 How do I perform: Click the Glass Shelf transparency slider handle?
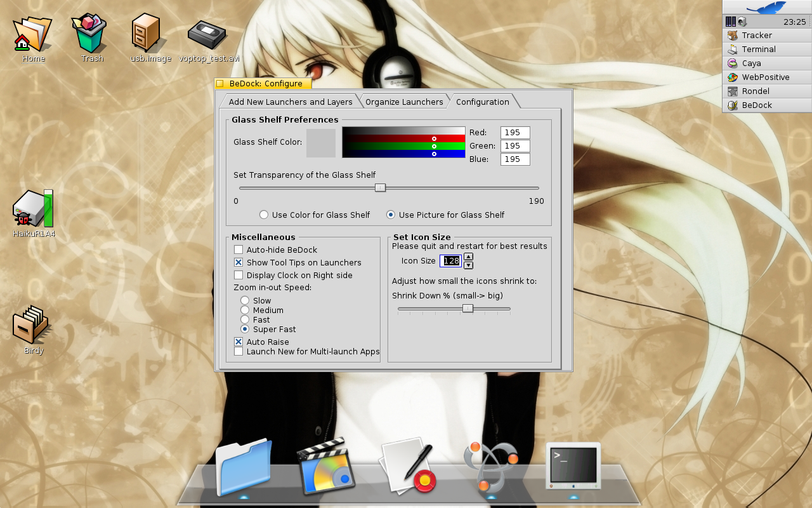380,187
